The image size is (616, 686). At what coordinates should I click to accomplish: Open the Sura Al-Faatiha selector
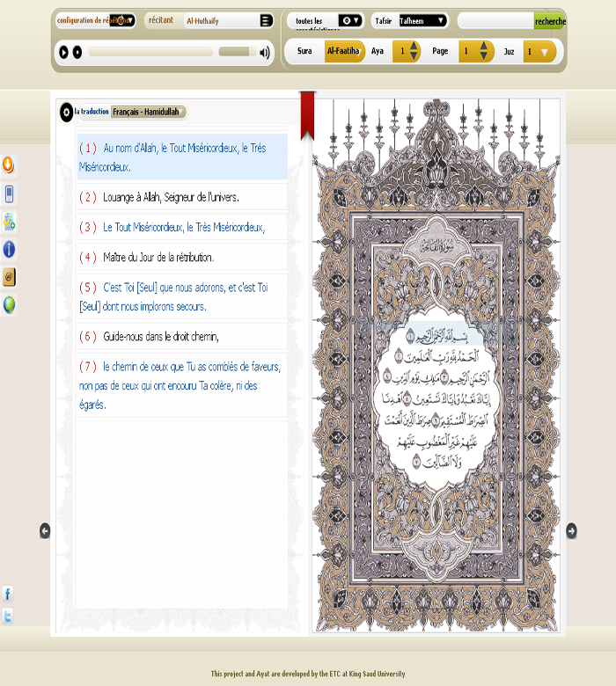344,51
